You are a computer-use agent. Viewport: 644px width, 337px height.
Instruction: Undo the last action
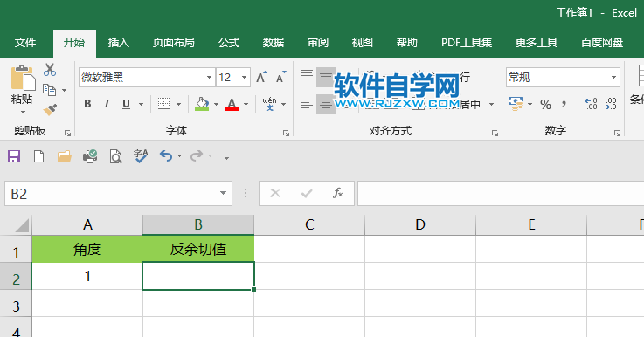coord(166,156)
